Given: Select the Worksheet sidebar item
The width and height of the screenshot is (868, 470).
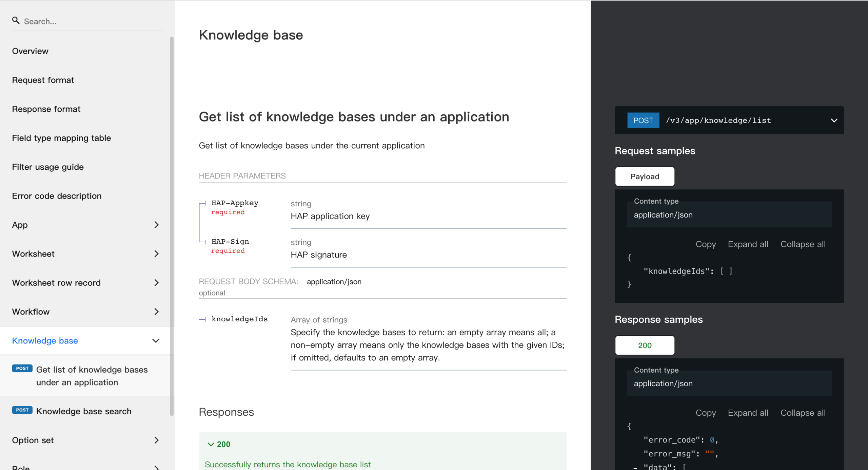Looking at the screenshot, I should click(33, 254).
